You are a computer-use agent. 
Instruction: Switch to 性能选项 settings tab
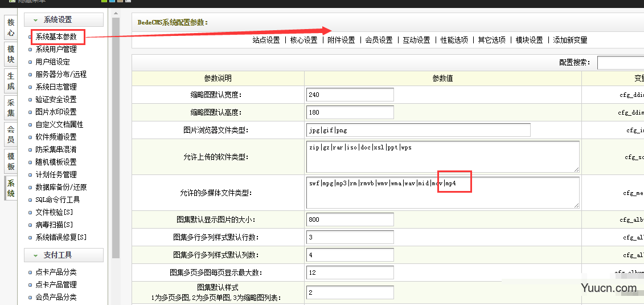click(x=454, y=40)
